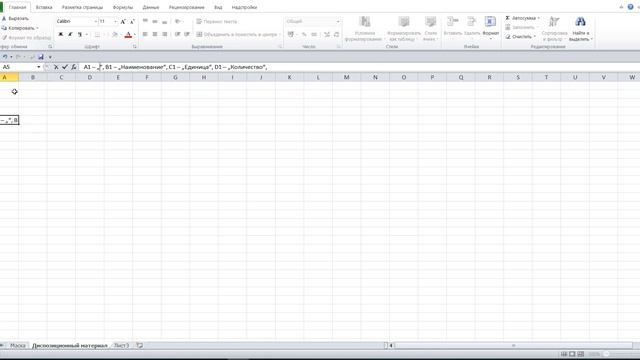Click the Insert Function fx button
This screenshot has height=360, width=640.
pos(73,67)
